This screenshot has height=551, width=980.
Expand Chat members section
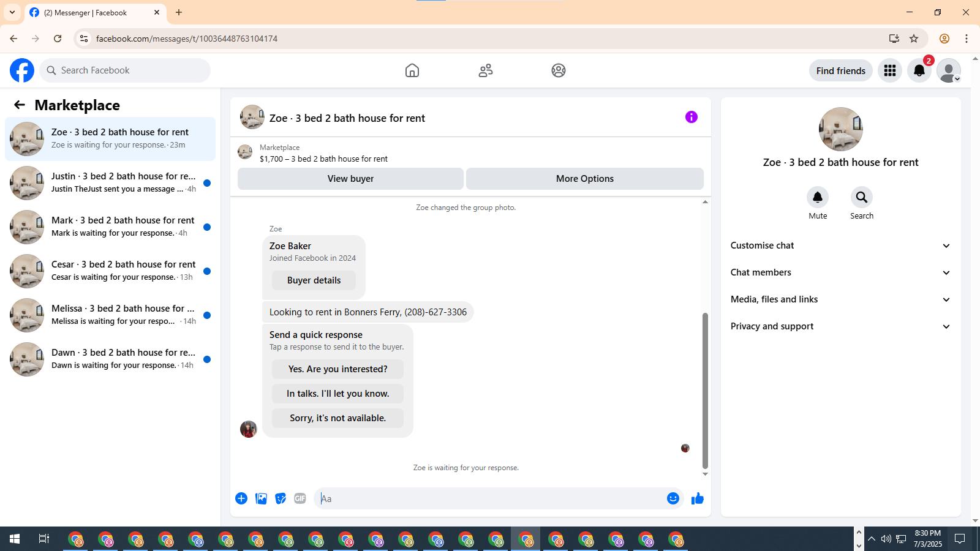(841, 272)
